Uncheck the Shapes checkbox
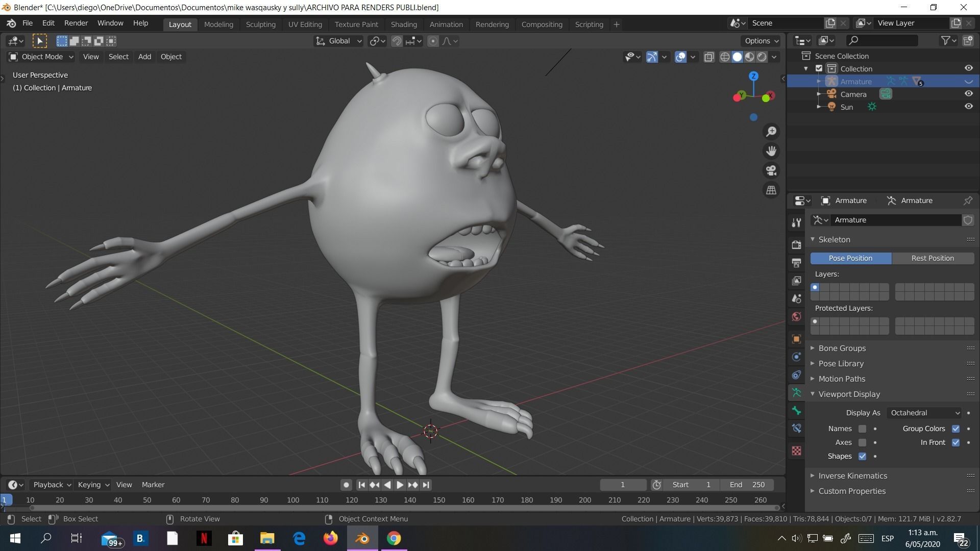The width and height of the screenshot is (980, 551). pos(862,456)
